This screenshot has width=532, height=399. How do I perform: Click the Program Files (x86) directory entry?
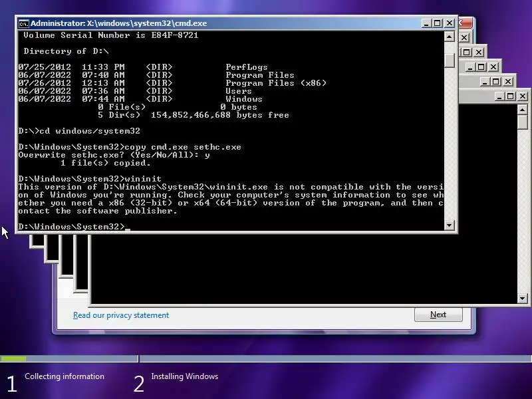click(276, 83)
